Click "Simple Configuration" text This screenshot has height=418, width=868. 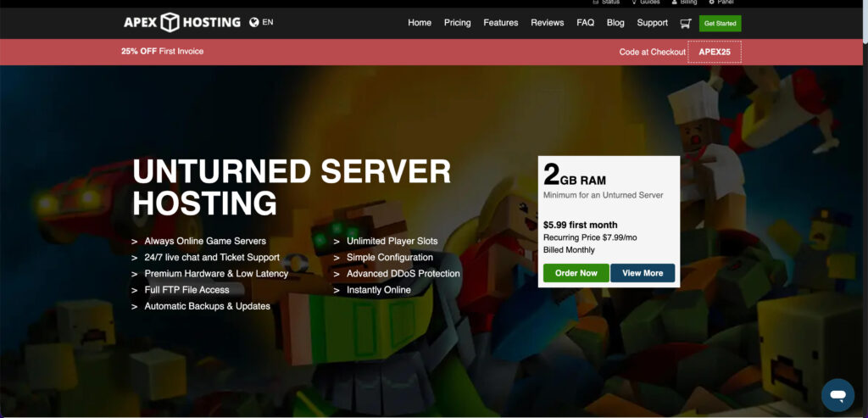(390, 258)
